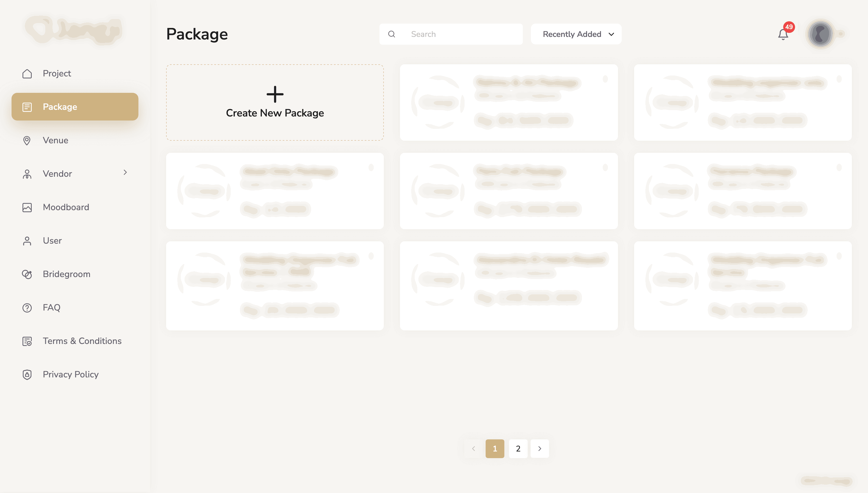Click the app logo in sidebar

pos(74,31)
